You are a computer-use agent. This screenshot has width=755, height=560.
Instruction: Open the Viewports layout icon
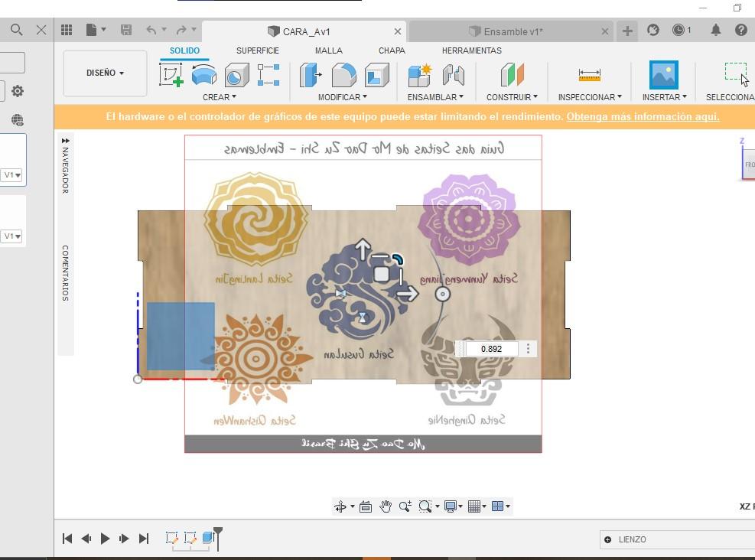pyautogui.click(x=497, y=506)
